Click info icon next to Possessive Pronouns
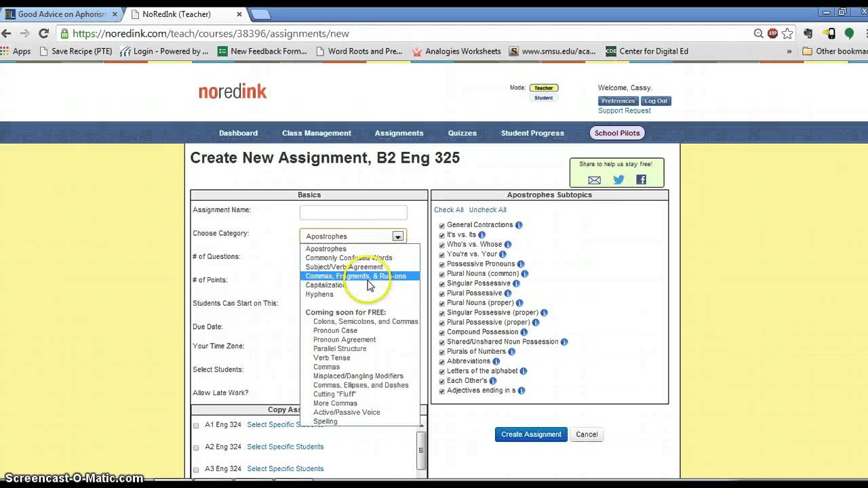This screenshot has height=488, width=868. coord(521,264)
